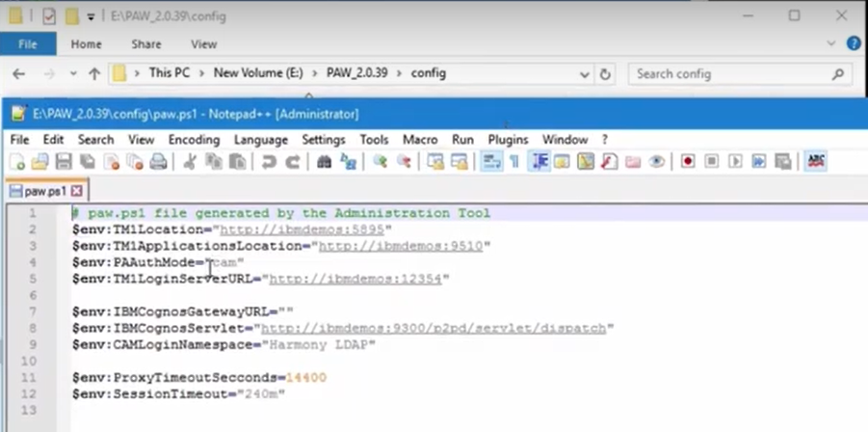Click the Close All documents toolbar icon

click(135, 162)
